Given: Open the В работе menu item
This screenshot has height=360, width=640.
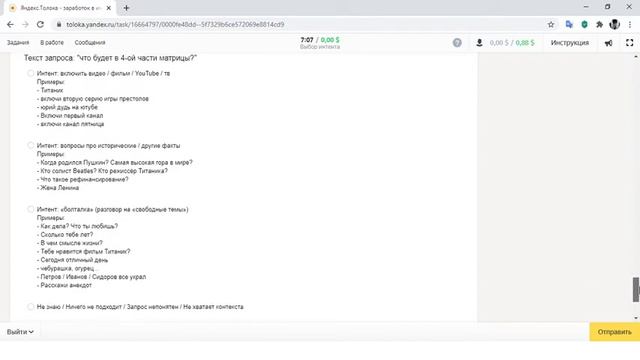Looking at the screenshot, I should [52, 42].
